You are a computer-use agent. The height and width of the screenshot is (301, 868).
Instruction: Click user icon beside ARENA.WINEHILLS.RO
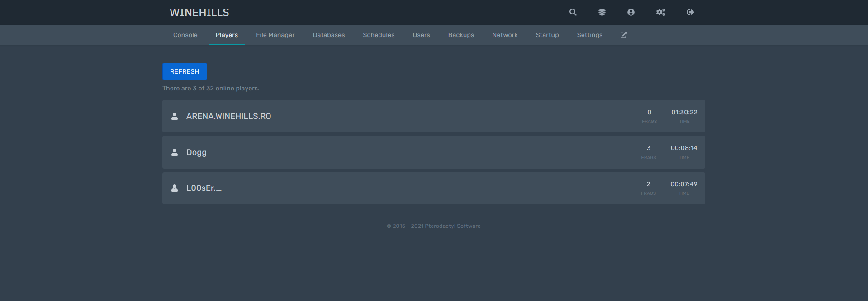point(175,116)
